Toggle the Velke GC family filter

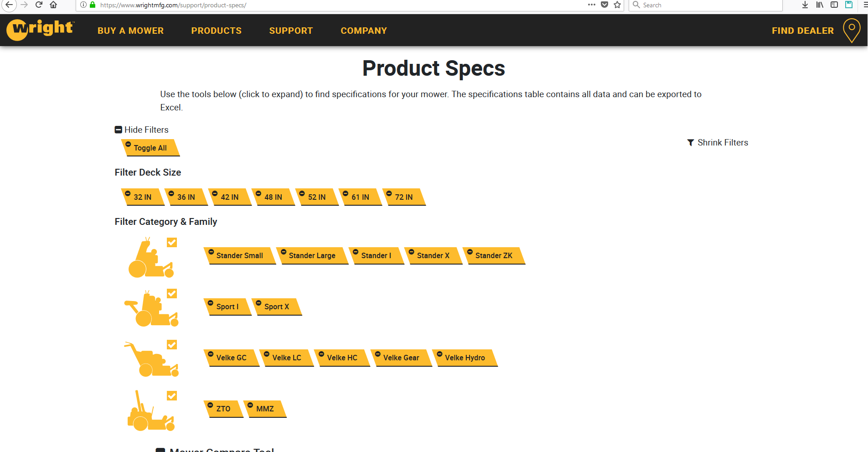point(232,358)
